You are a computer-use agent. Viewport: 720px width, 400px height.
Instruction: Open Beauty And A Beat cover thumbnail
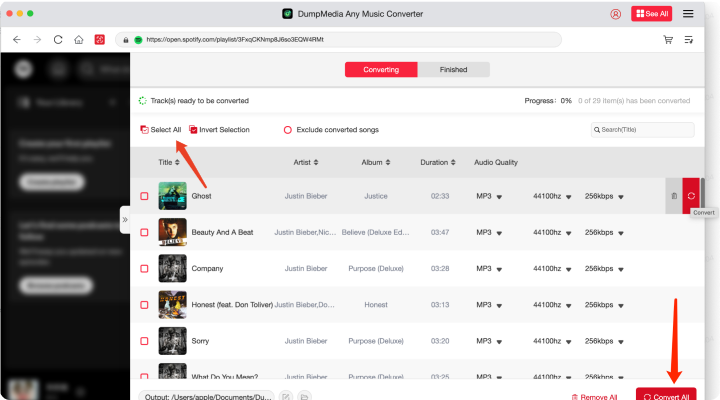tap(173, 232)
